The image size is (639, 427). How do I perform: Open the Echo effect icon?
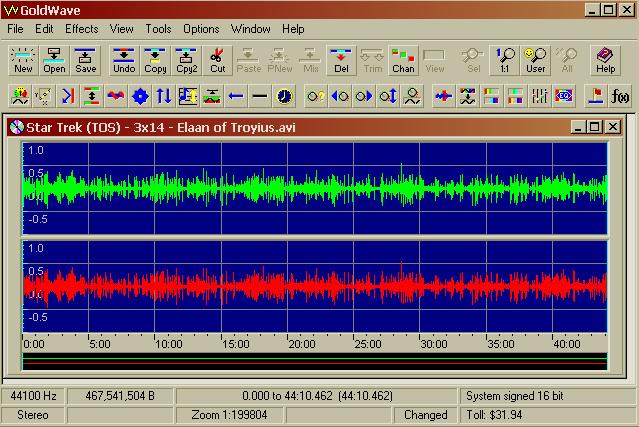[x=68, y=96]
